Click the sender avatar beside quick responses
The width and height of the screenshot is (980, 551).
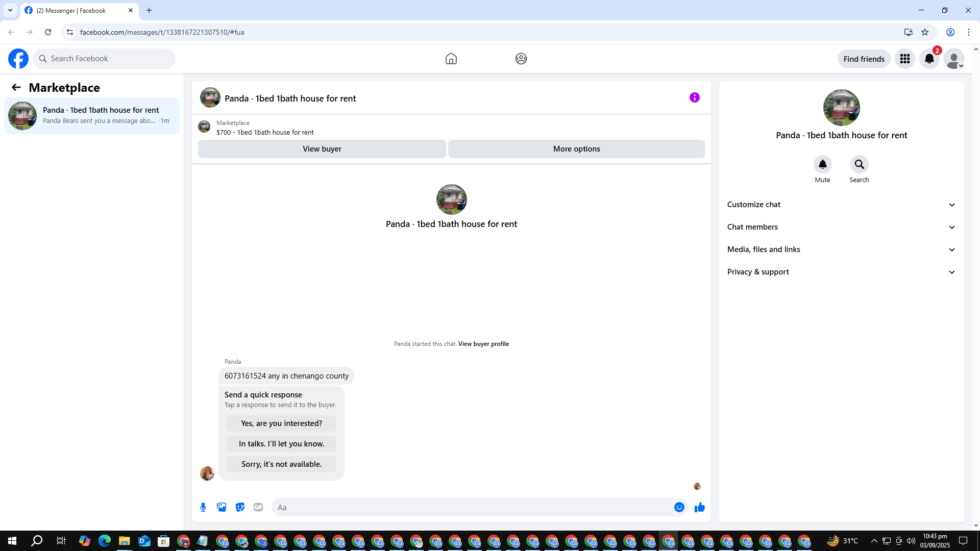coord(207,473)
